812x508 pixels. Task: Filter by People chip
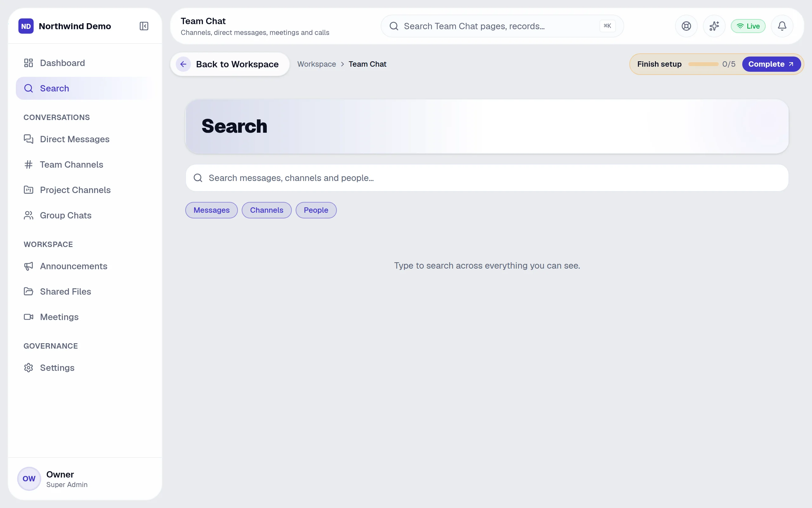[316, 210]
